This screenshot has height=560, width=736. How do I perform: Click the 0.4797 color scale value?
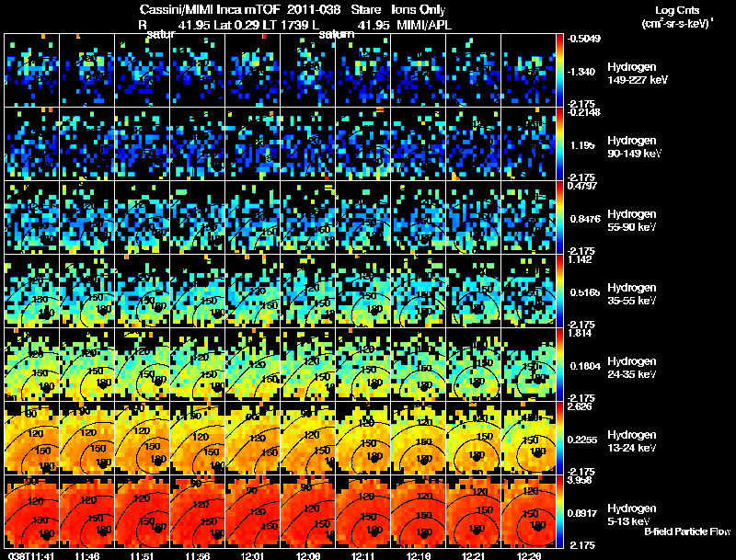(582, 186)
